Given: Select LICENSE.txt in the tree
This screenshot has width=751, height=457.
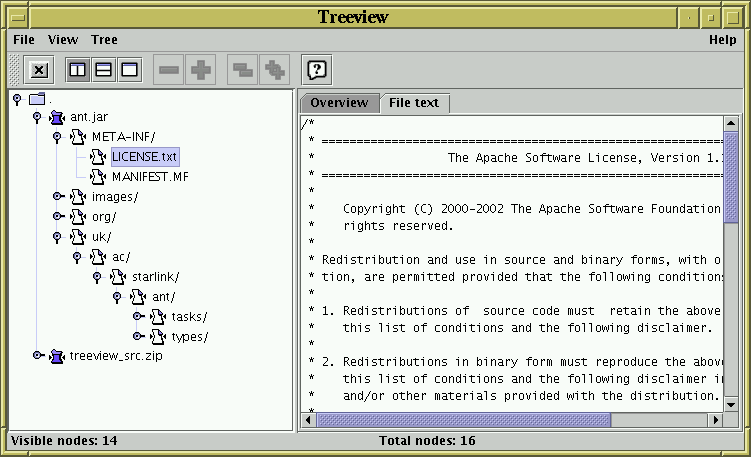Looking at the screenshot, I should pyautogui.click(x=144, y=157).
